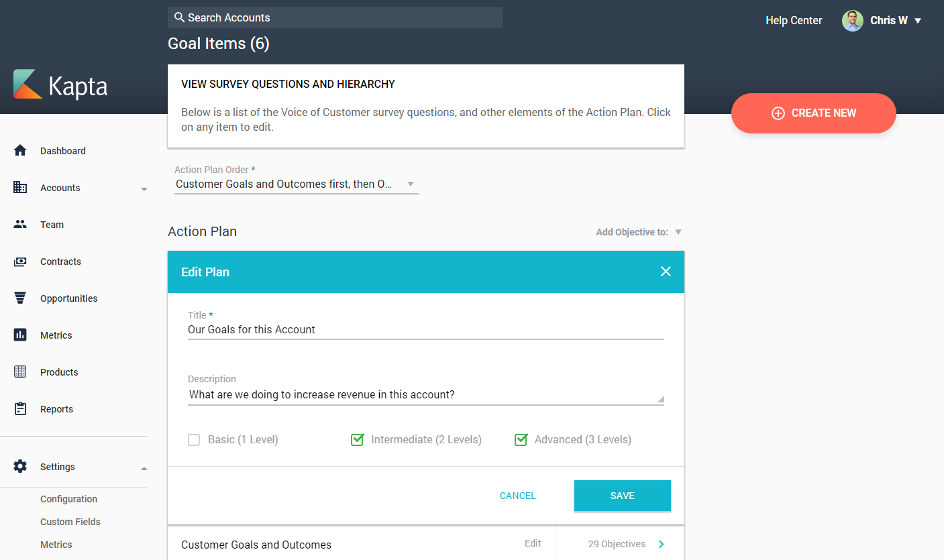Open Opportunities in the sidebar
This screenshot has height=560, width=944.
click(x=68, y=298)
